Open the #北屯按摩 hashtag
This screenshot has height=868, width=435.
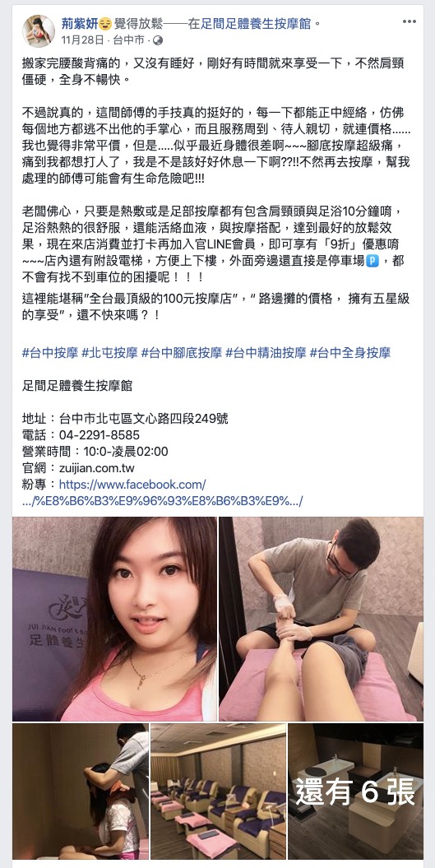pyautogui.click(x=109, y=353)
